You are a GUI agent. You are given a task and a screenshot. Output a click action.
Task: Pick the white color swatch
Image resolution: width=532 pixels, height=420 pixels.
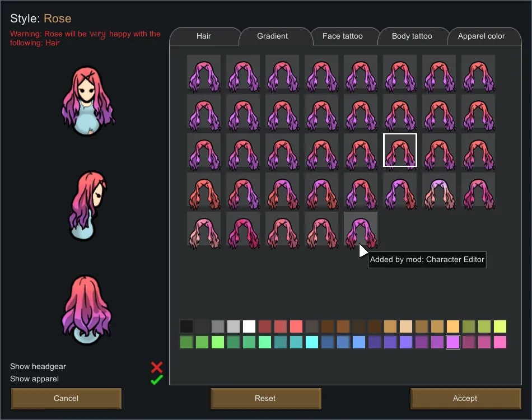coord(249,326)
